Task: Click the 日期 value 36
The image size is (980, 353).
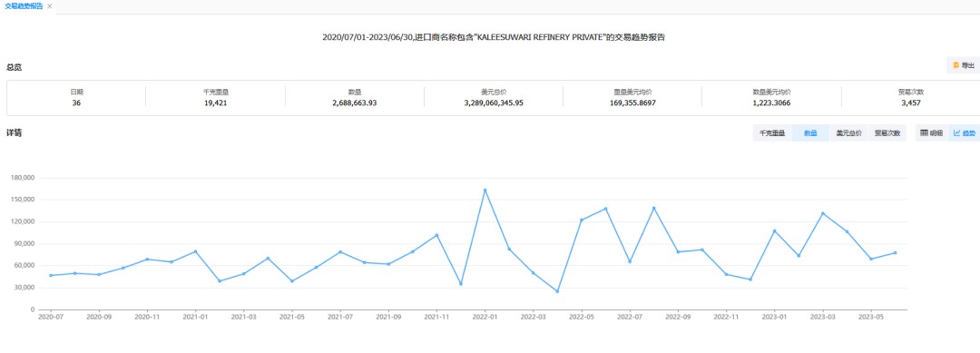Action: pos(76,103)
